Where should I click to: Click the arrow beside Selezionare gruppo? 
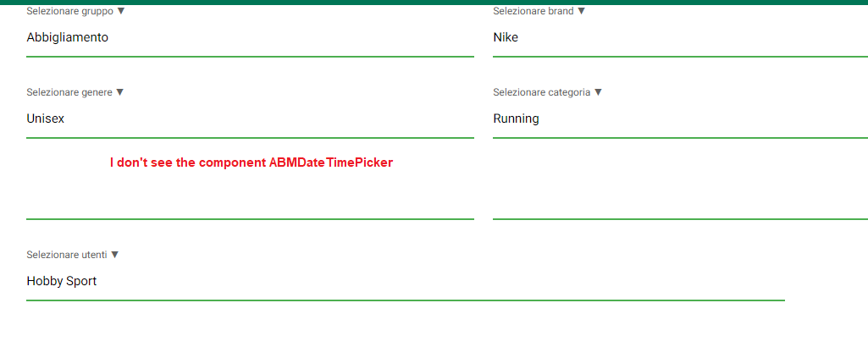point(121,12)
